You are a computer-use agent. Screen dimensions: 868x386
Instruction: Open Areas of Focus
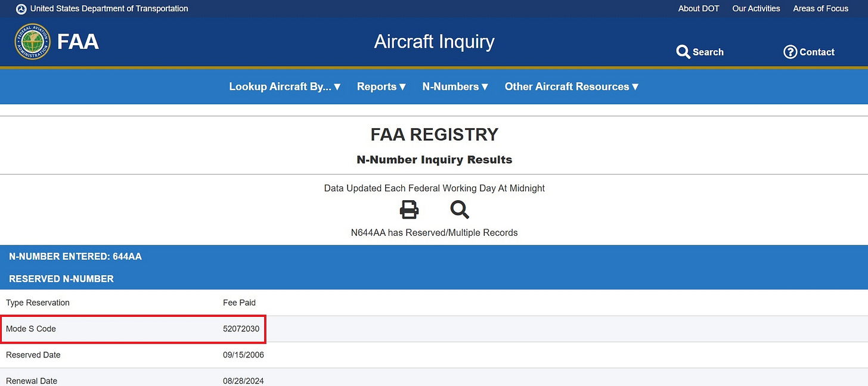point(820,8)
